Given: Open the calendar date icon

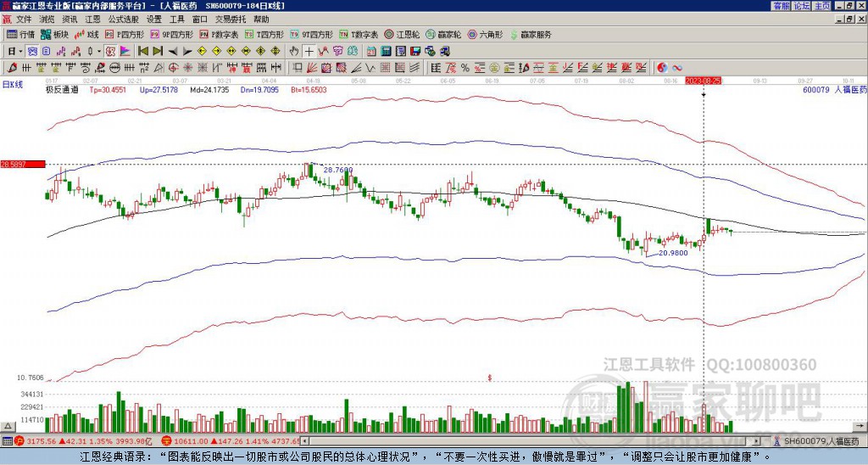Looking at the screenshot, I should click(x=371, y=52).
